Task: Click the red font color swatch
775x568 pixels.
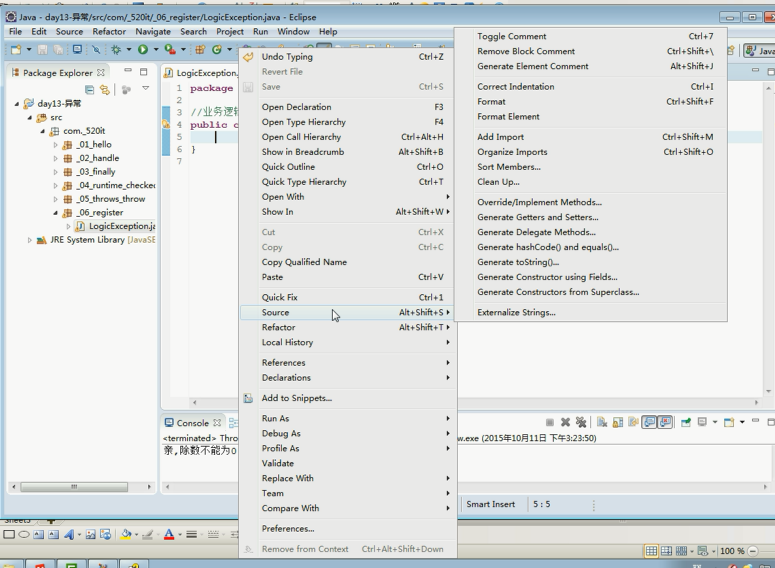Action: [x=170, y=535]
